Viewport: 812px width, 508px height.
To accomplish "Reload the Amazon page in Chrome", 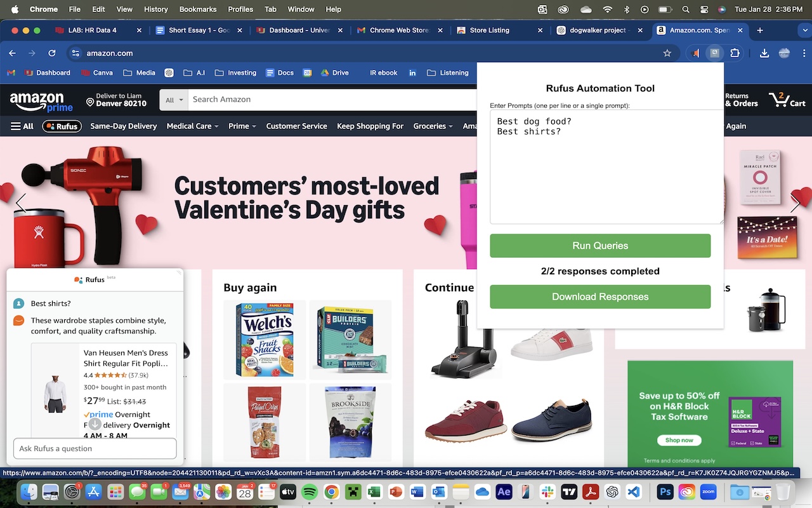I will click(x=52, y=53).
